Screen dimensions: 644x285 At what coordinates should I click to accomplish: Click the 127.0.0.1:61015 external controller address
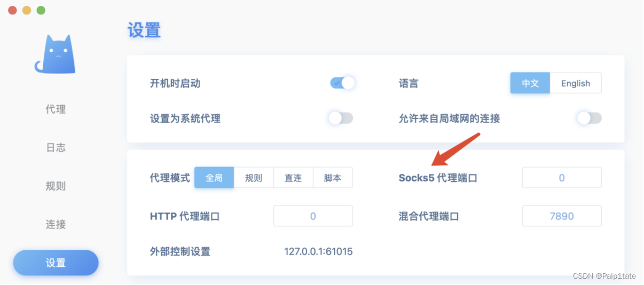click(x=318, y=251)
